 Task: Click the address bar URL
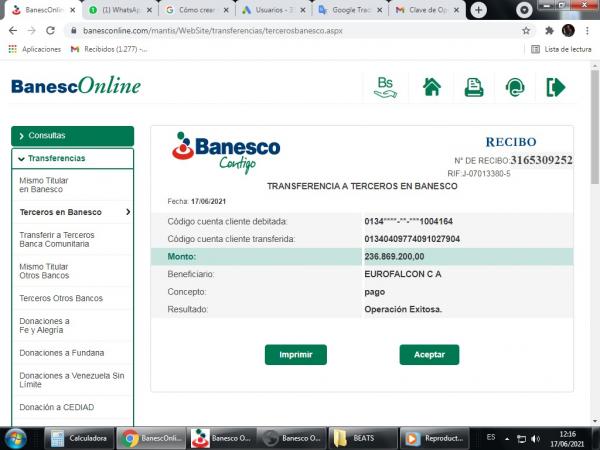(212, 31)
